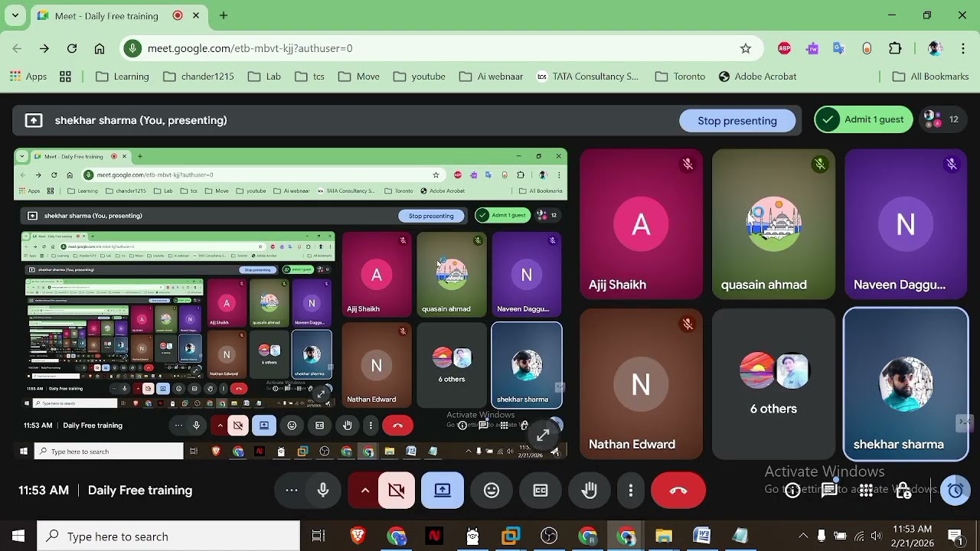Click Windows search box on taskbar
Screen dimensions: 980x551
168,536
